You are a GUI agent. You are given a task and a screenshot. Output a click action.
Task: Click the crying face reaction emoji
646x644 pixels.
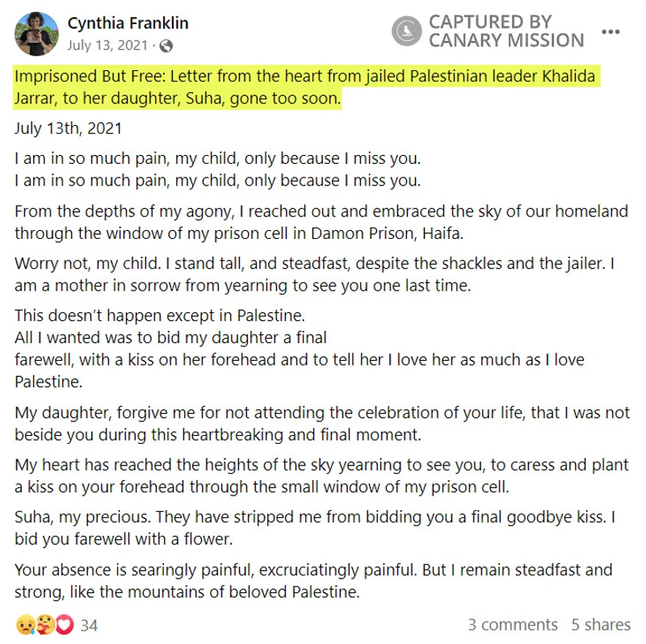coord(25,625)
